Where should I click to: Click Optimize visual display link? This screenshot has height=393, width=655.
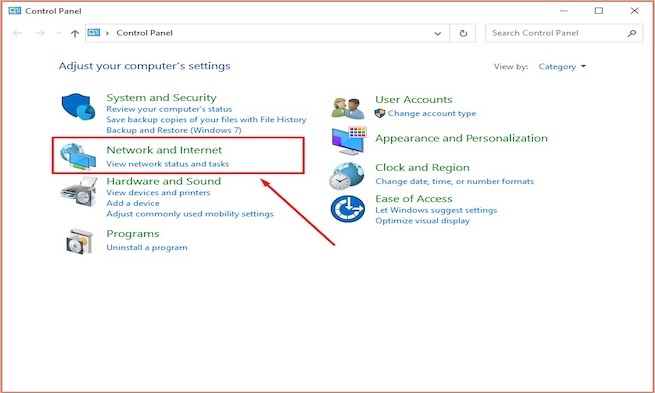(x=422, y=221)
